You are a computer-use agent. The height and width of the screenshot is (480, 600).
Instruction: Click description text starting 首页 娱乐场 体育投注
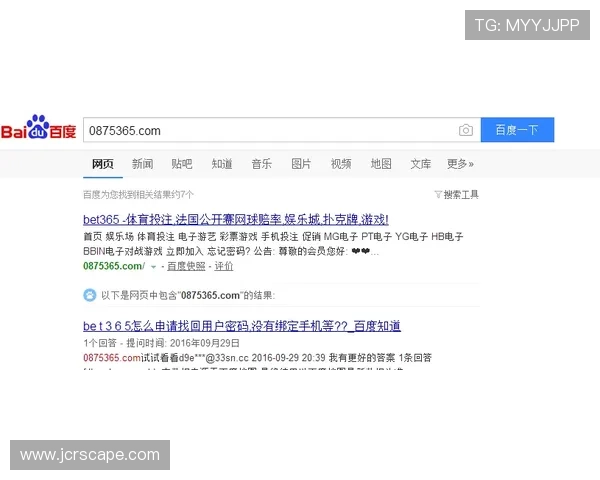point(273,244)
